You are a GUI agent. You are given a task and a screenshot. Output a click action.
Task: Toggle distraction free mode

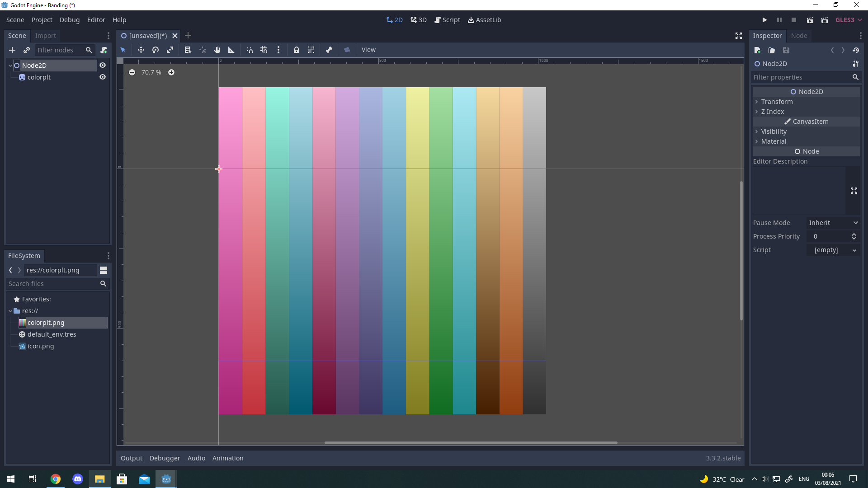[739, 36]
